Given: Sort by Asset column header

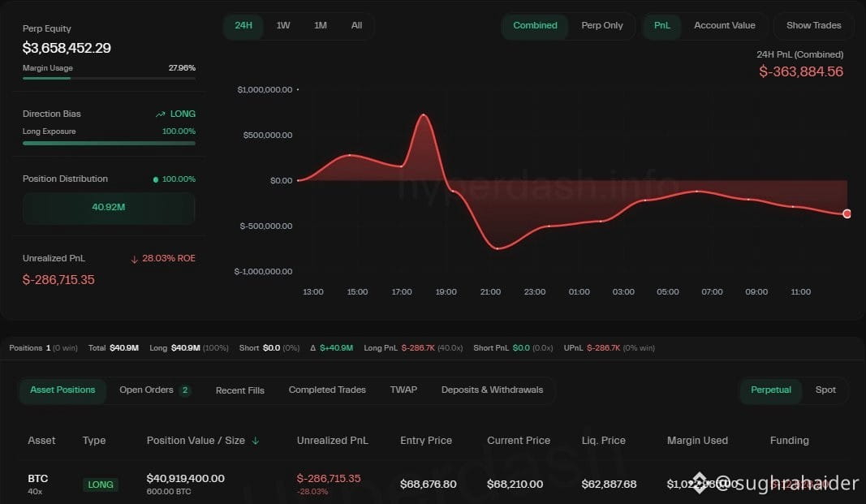Looking at the screenshot, I should point(41,441).
